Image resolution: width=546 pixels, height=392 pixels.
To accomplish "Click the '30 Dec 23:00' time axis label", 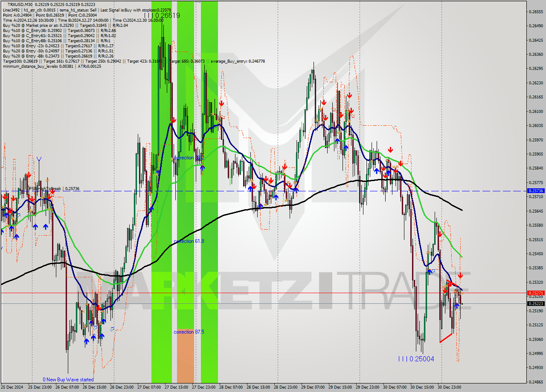I will click(450, 387).
